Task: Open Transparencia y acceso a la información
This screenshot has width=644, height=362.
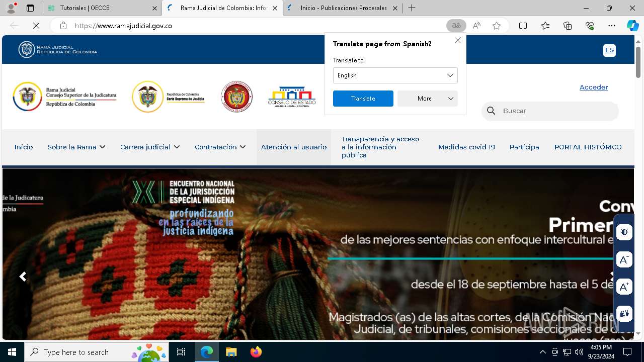Action: pyautogui.click(x=380, y=147)
